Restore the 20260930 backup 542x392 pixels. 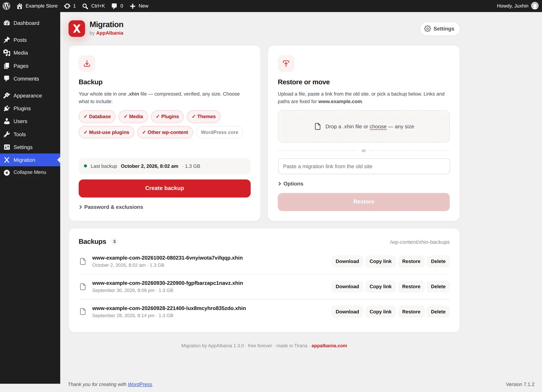411,287
